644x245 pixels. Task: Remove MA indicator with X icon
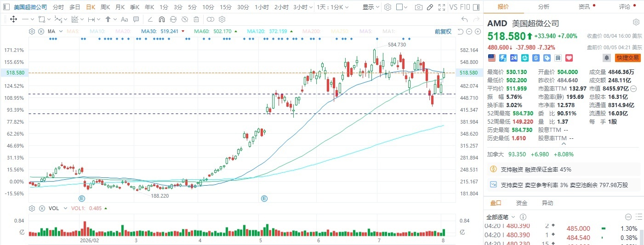(x=41, y=31)
